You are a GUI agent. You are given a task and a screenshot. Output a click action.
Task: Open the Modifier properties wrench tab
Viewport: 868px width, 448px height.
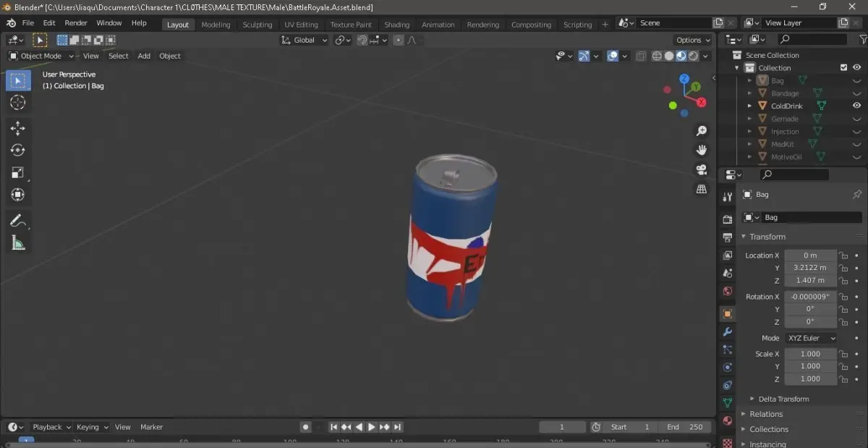728,332
